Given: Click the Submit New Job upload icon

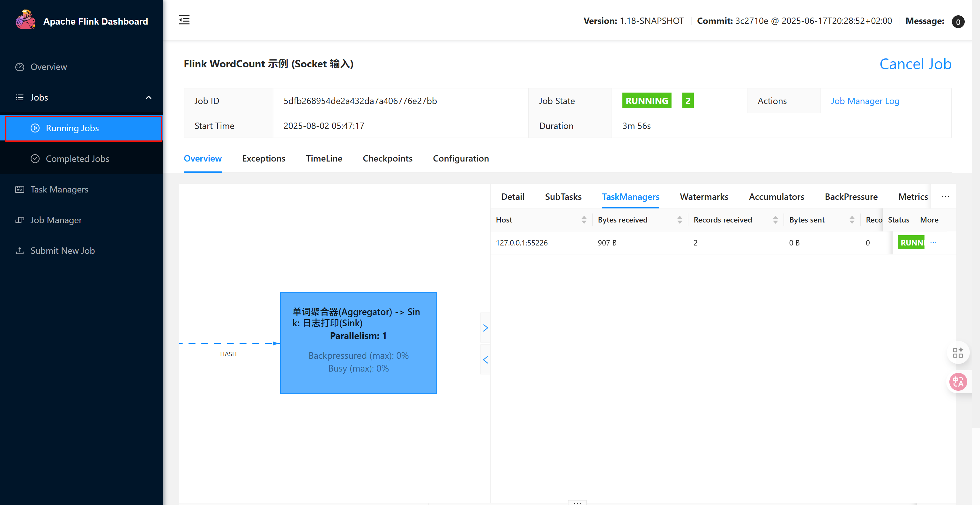Looking at the screenshot, I should pyautogui.click(x=20, y=251).
